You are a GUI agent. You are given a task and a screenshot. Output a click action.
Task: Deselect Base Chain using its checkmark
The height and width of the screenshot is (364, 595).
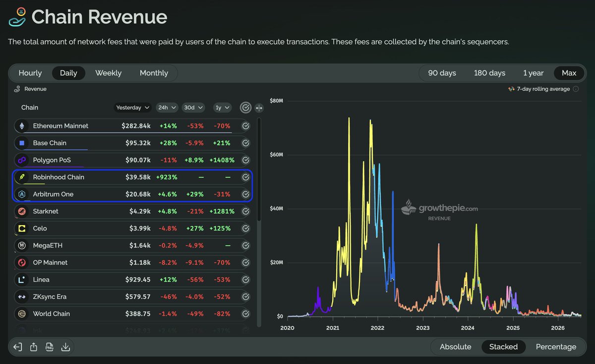coord(245,143)
